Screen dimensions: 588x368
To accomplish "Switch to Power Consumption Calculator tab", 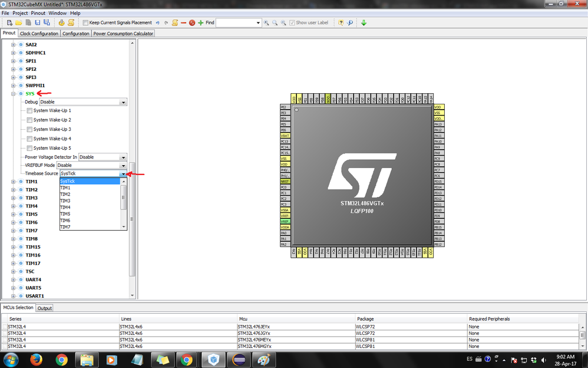I will coord(123,34).
